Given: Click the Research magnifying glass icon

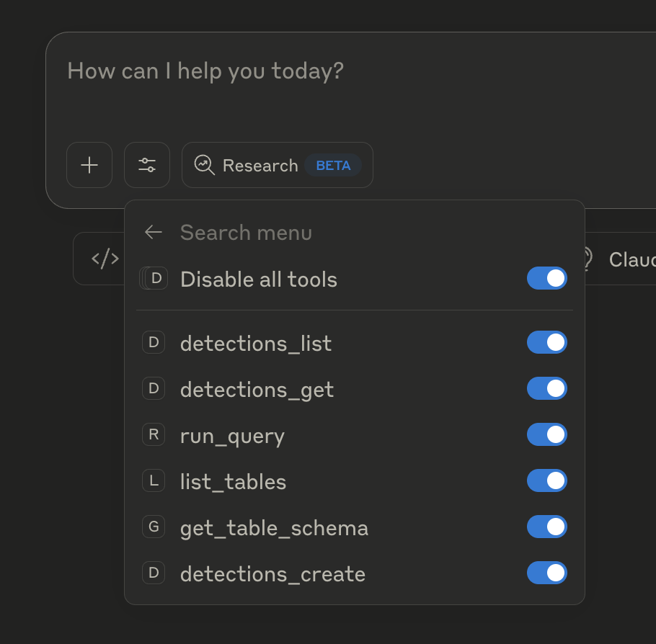Looking at the screenshot, I should pos(204,165).
